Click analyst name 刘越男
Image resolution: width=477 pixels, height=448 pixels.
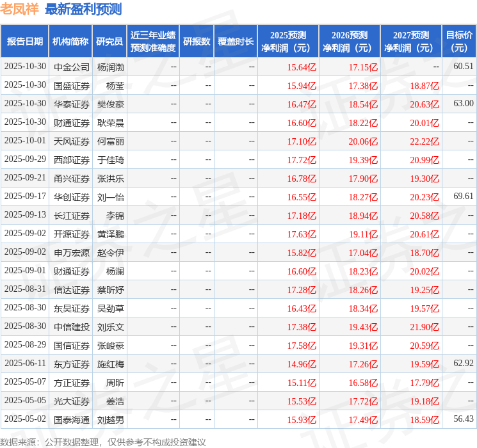pyautogui.click(x=110, y=420)
